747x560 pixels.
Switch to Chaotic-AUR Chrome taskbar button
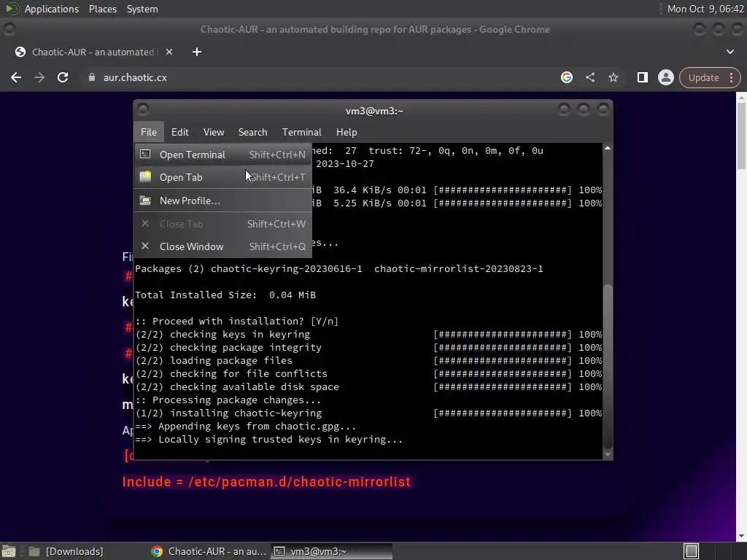[x=209, y=551]
